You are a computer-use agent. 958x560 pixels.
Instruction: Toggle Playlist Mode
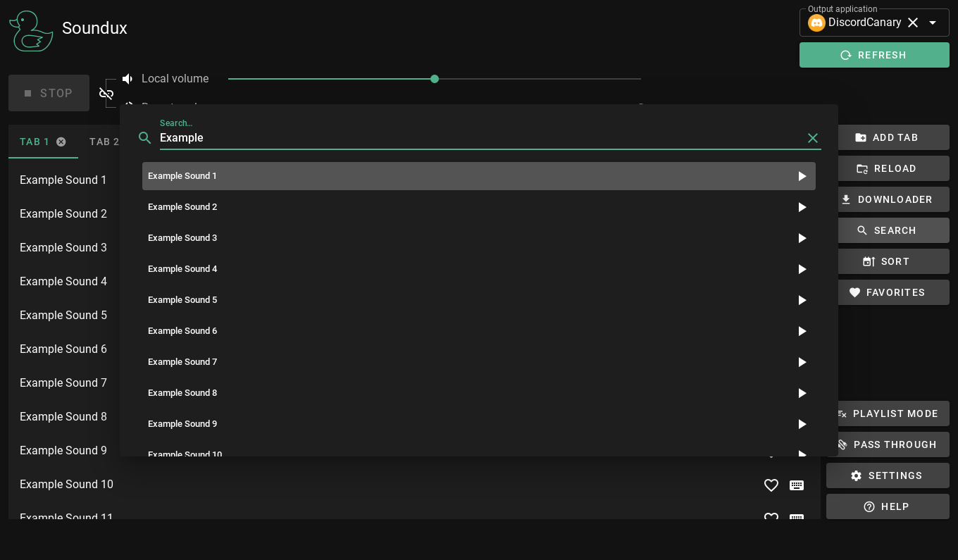click(893, 413)
